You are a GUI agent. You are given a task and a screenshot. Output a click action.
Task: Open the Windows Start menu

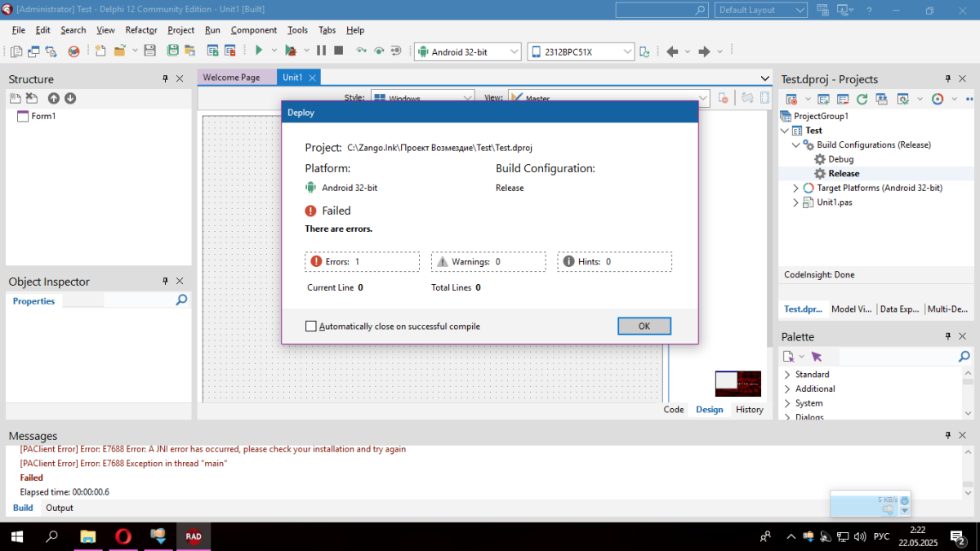pyautogui.click(x=16, y=536)
